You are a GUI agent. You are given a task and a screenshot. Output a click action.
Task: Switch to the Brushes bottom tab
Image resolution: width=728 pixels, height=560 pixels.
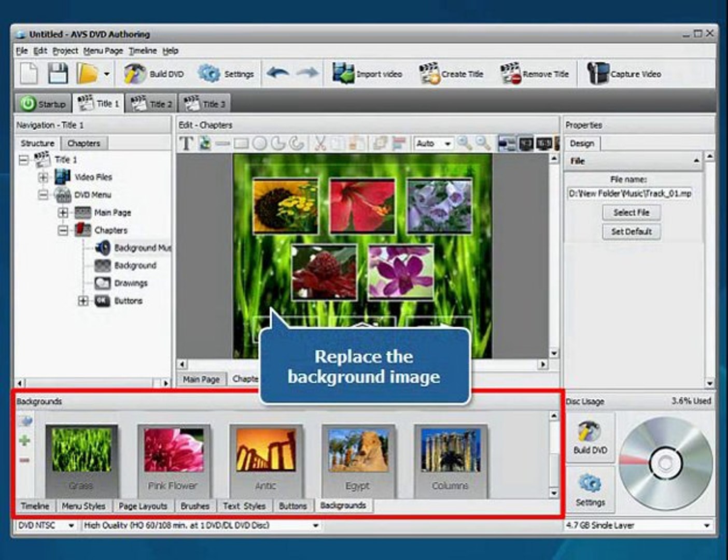[195, 506]
